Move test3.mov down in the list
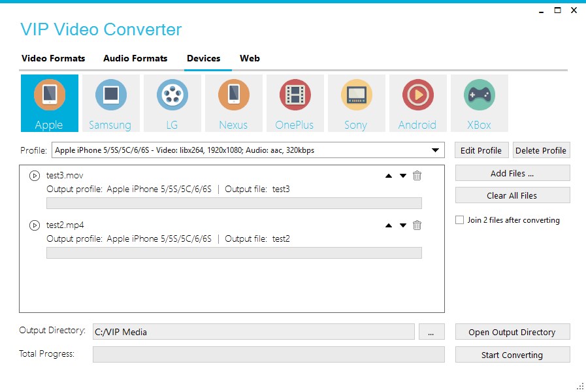Viewport: 586px width, 392px height. [x=403, y=176]
